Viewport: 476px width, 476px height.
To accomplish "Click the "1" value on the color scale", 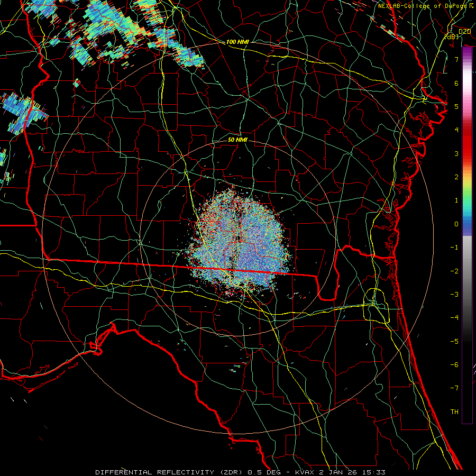I will tap(456, 200).
